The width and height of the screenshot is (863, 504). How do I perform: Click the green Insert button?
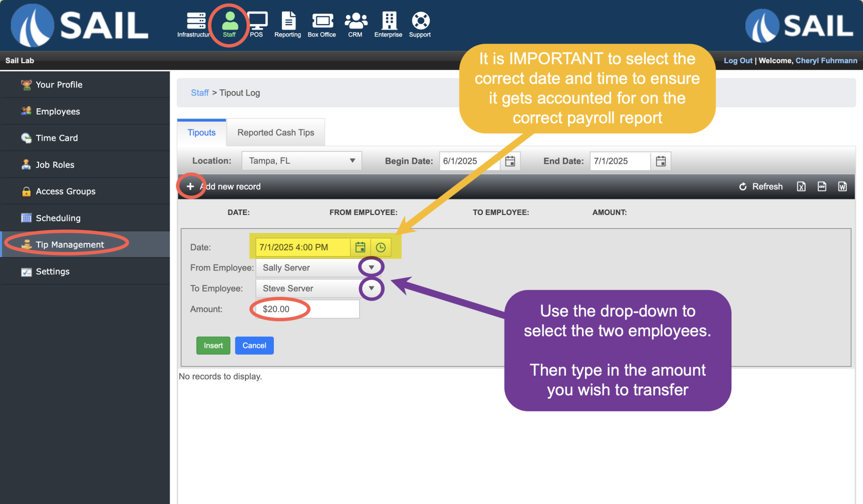(213, 345)
